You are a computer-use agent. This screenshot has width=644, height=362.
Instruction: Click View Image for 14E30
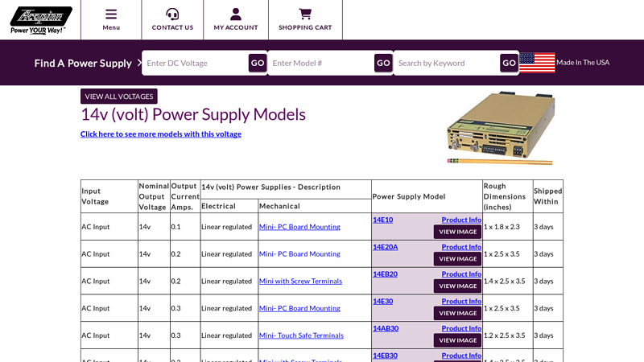tap(457, 313)
